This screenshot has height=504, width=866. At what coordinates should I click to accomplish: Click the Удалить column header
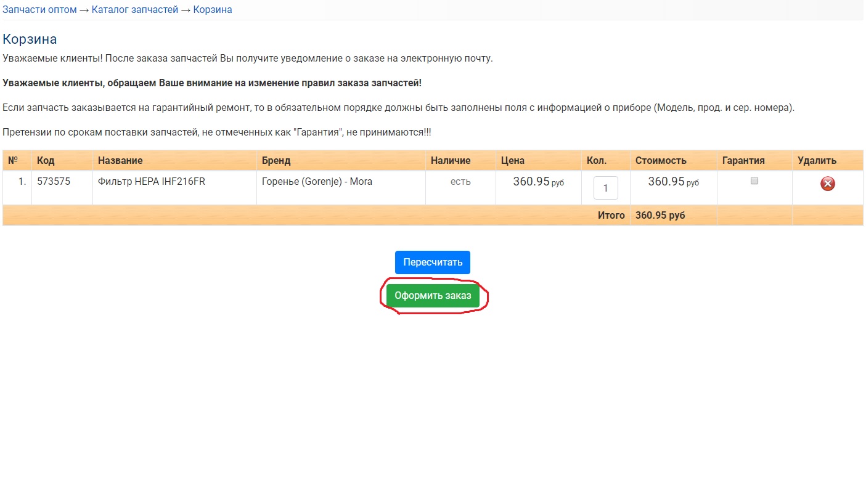tap(817, 160)
